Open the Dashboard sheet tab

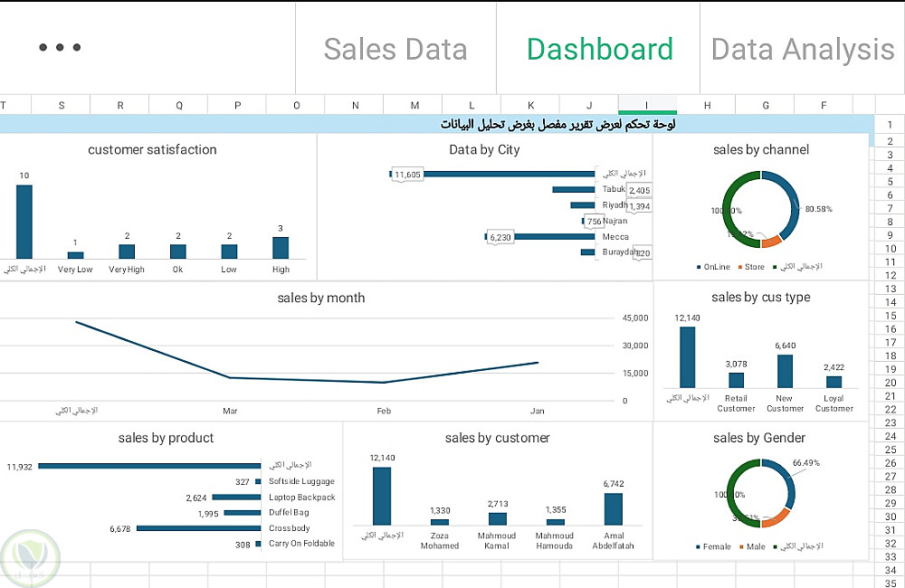point(599,49)
